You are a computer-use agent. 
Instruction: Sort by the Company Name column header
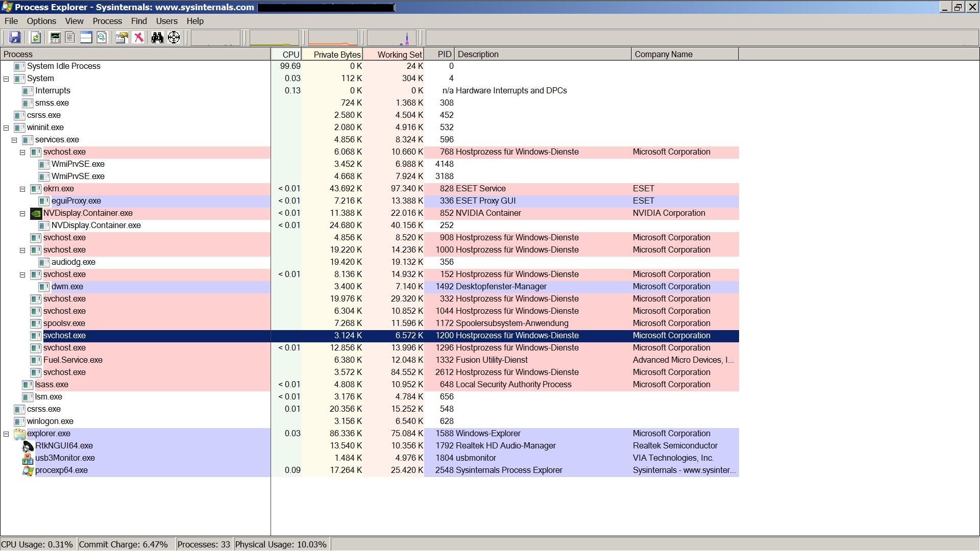pos(685,54)
